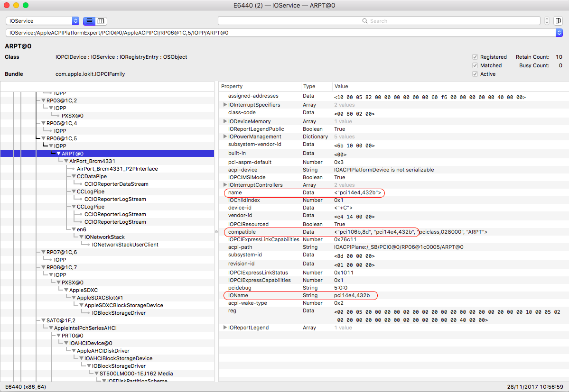Collapse the RP08@1C,7 tree node
The width and height of the screenshot is (569, 392).
[44, 267]
